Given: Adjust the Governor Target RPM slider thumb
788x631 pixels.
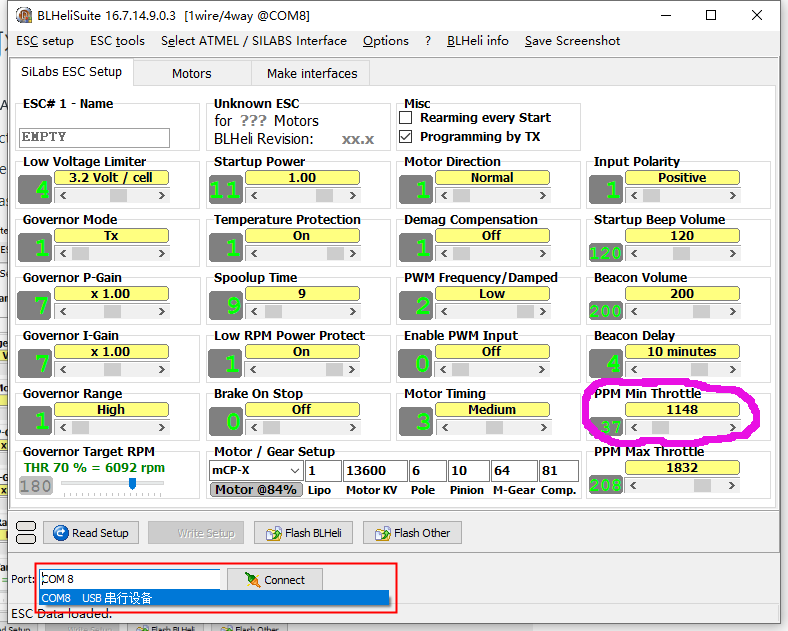Looking at the screenshot, I should coord(132,483).
